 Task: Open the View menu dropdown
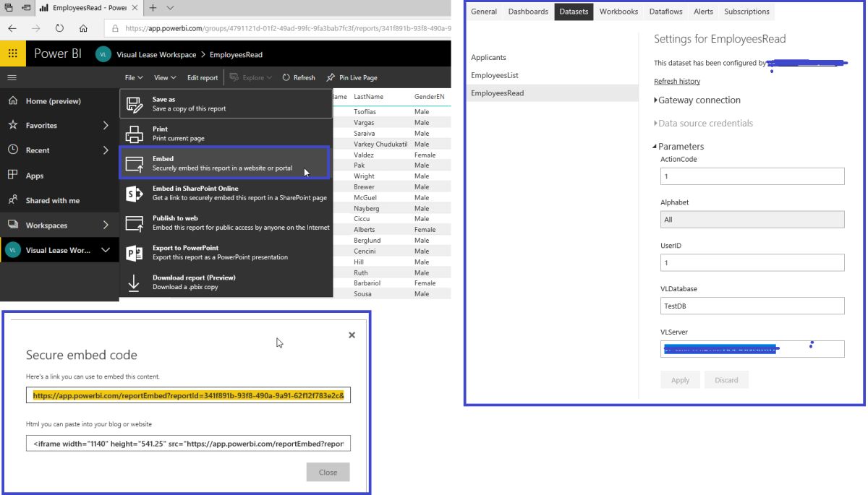coord(164,77)
